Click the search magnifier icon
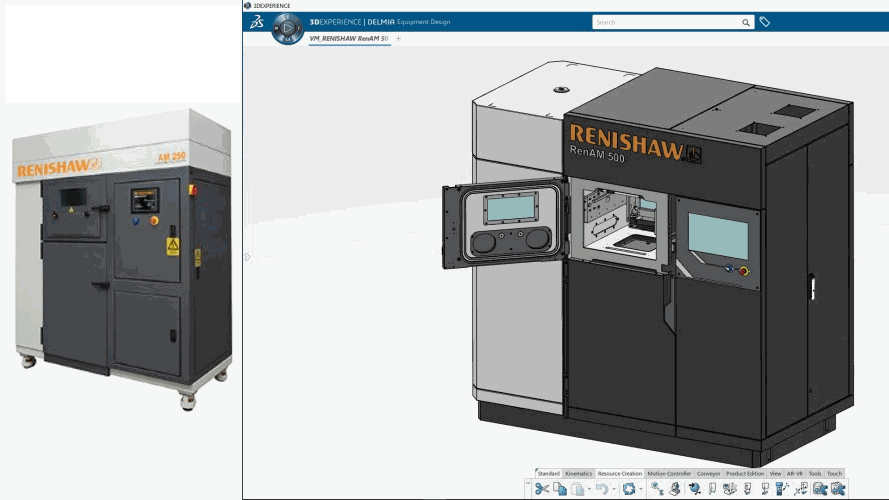This screenshot has width=889, height=500. tap(746, 22)
